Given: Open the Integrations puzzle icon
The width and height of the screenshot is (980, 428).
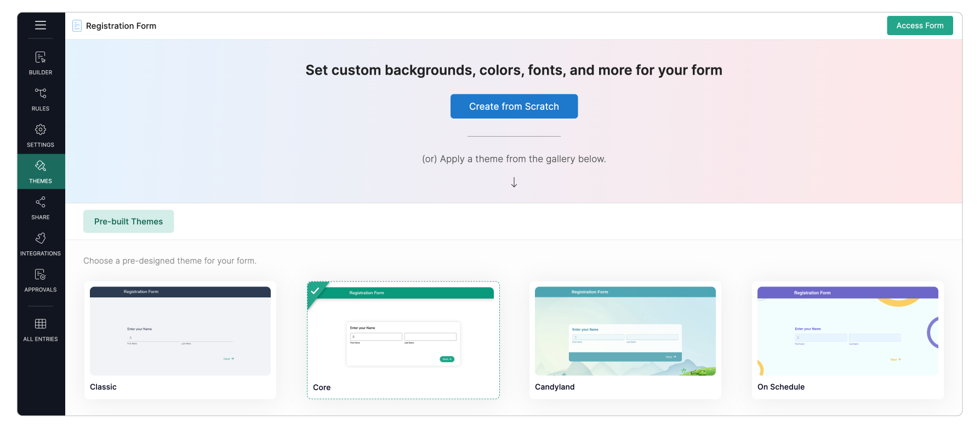Looking at the screenshot, I should click(41, 238).
